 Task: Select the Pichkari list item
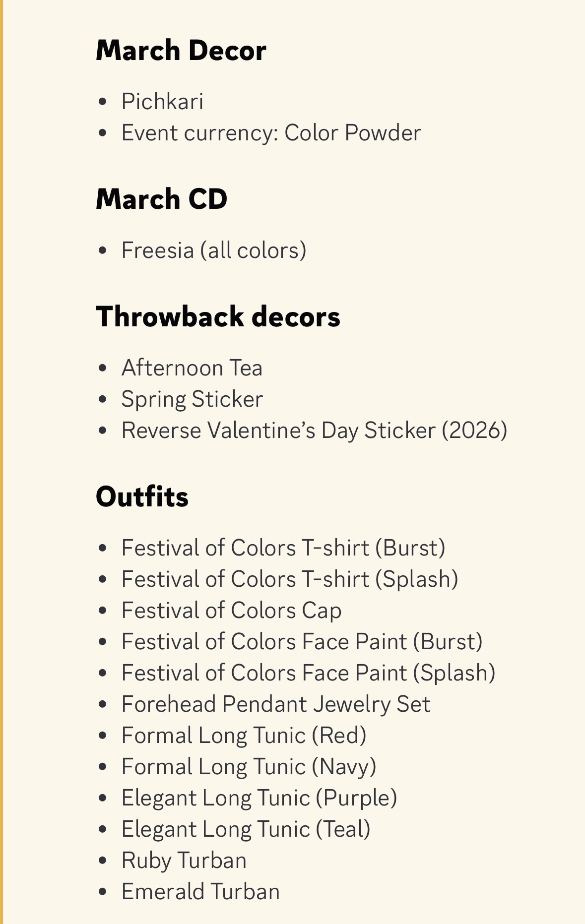pyautogui.click(x=162, y=102)
